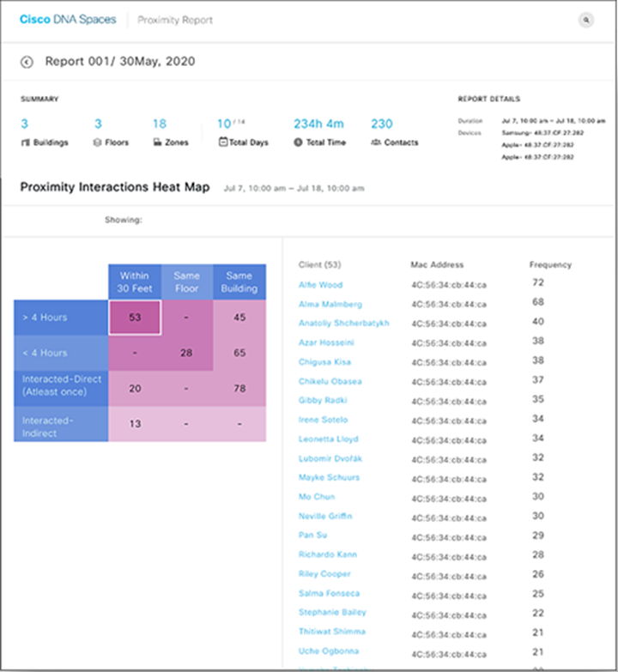Click the Report 001/ 30May, 2020 heading
This screenshot has height=672, width=618.
pos(120,61)
